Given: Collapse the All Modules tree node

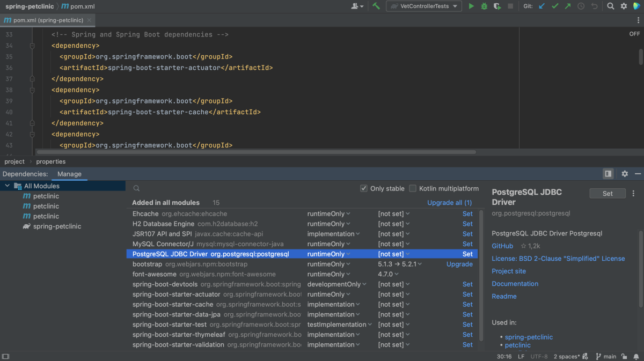Looking at the screenshot, I should point(6,186).
